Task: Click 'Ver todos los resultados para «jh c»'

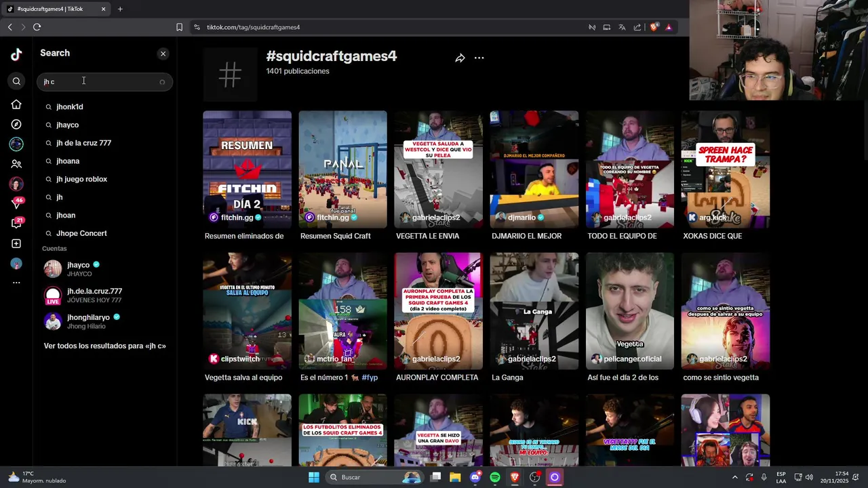Action: tap(105, 346)
